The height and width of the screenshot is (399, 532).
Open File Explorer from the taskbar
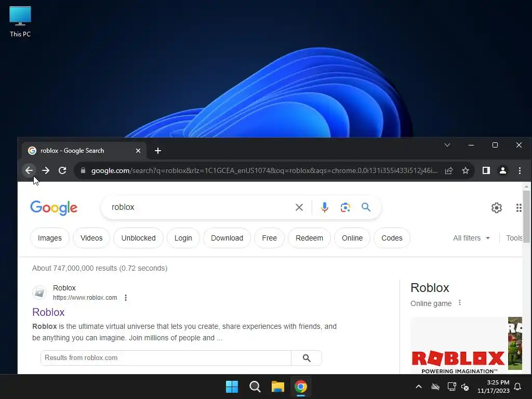278,387
